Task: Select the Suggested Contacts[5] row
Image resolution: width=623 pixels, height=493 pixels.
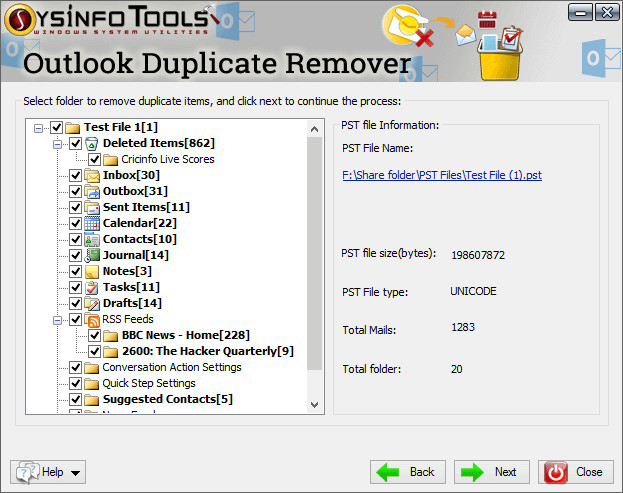Action: pos(167,399)
